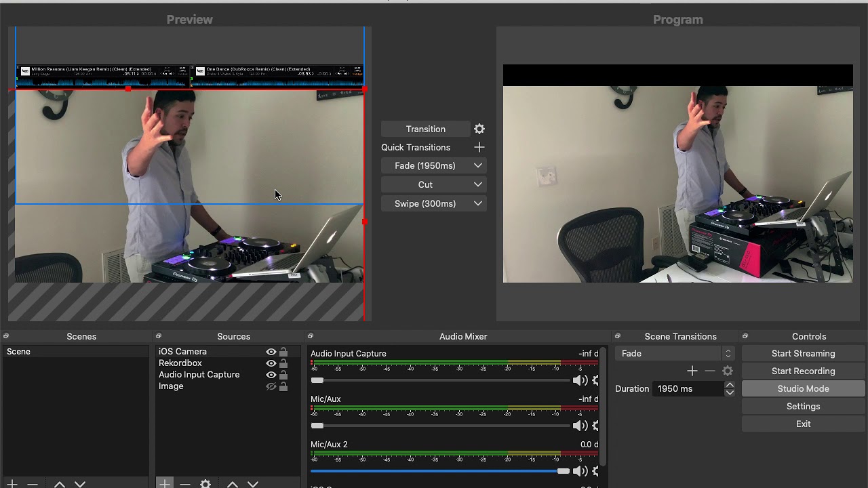
Task: Remove scene transition with minus icon
Action: click(x=709, y=371)
